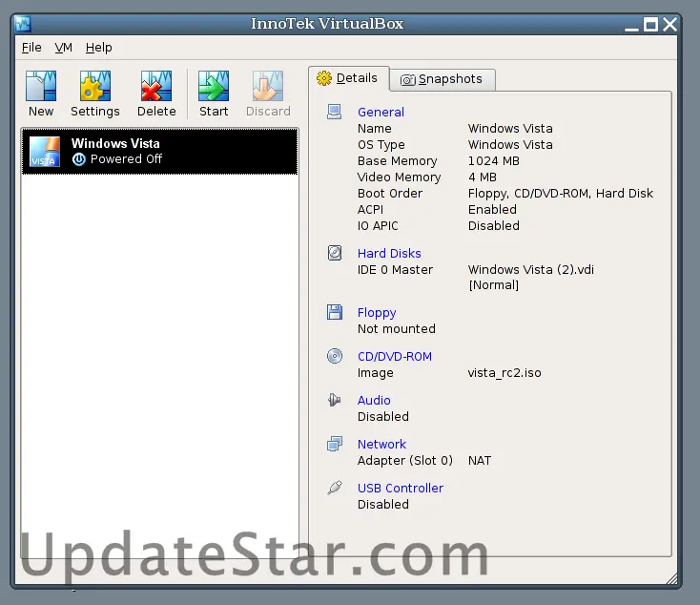Click the Delete VM toolbar icon

156,87
